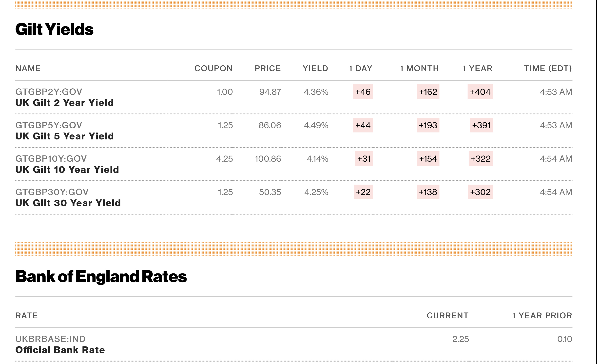599x364 pixels.
Task: Select the 86.06 price value
Action: [270, 125]
